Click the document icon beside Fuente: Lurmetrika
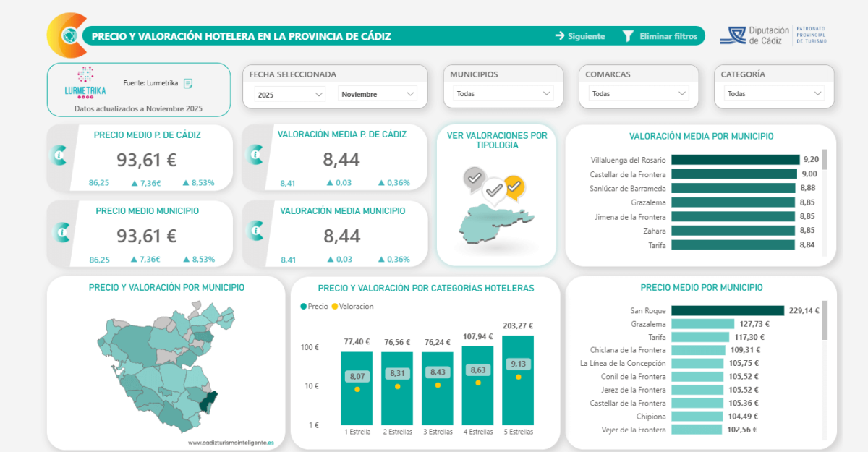Image resolution: width=868 pixels, height=452 pixels. click(188, 84)
